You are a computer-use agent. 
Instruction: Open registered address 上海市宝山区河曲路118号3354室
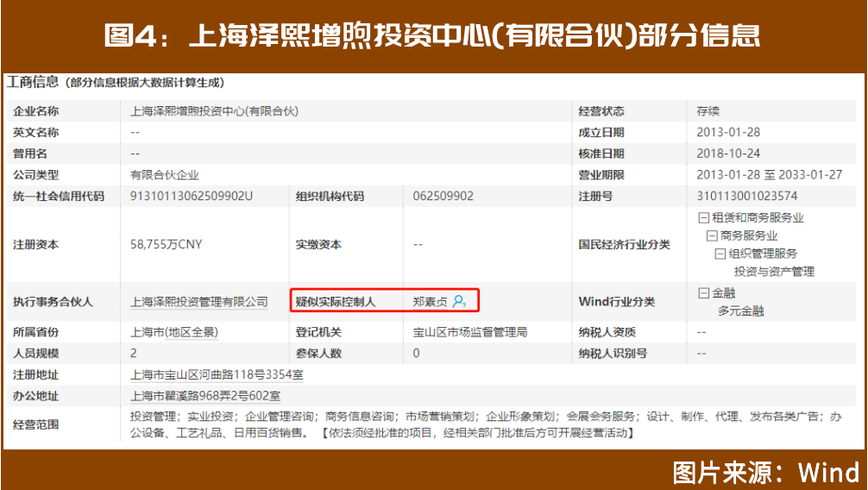[x=217, y=375]
